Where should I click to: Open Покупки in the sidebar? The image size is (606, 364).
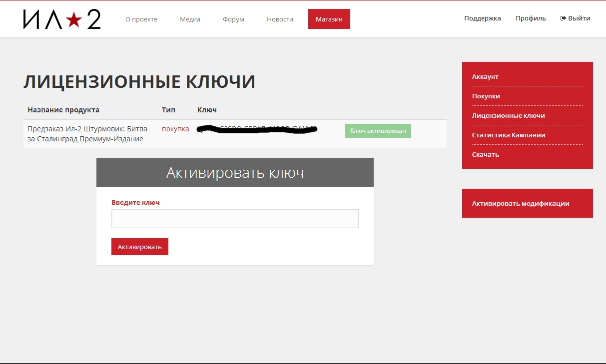pos(486,96)
